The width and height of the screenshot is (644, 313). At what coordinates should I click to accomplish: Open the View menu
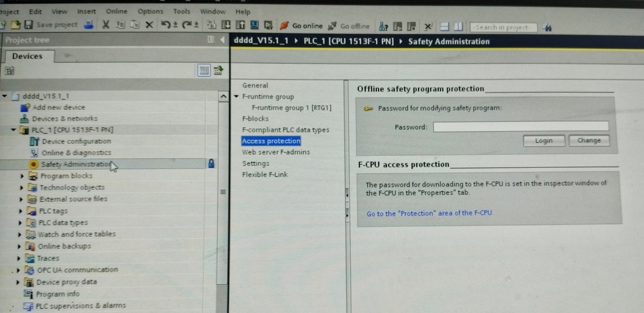pos(59,11)
